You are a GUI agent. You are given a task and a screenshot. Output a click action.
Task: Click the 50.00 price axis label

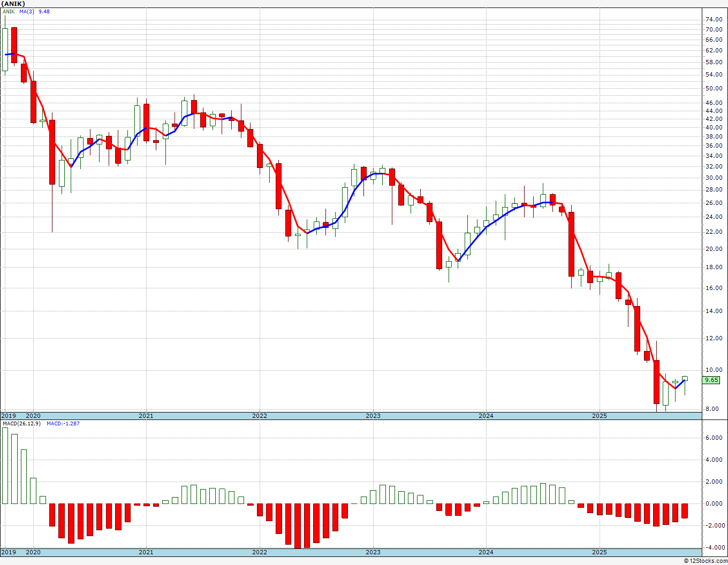[714, 88]
